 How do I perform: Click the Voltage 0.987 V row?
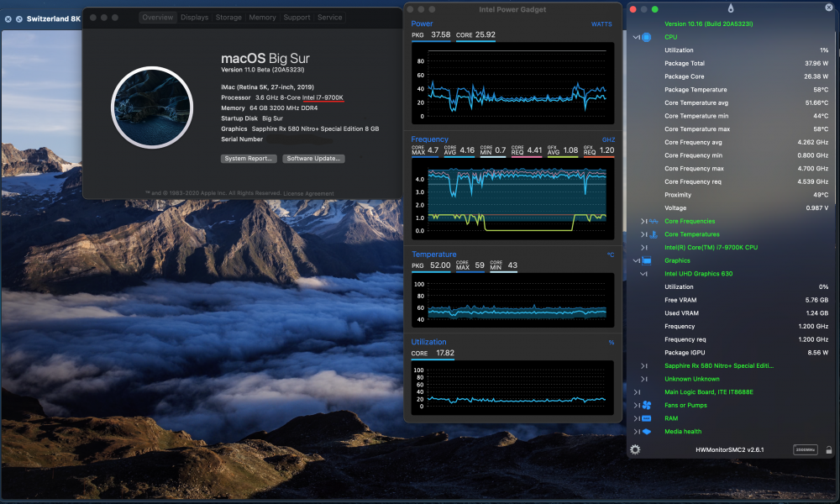point(746,207)
